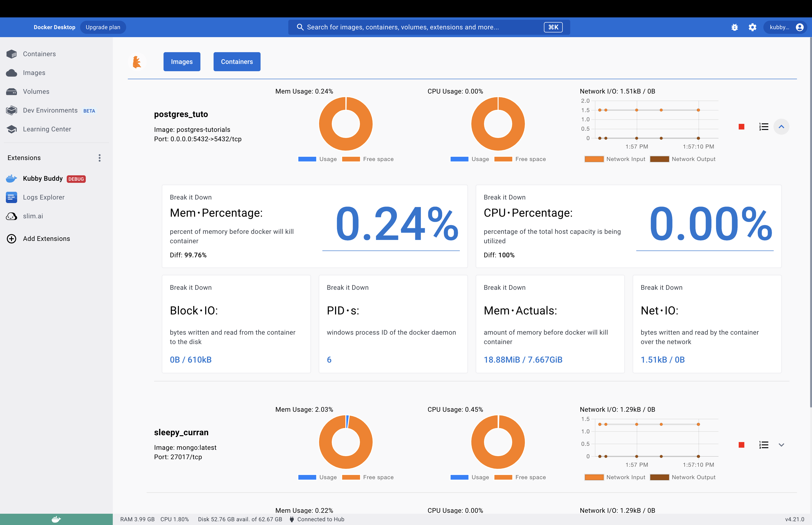Toggle Network Output legend for postgres_tuto
The image size is (812, 525).
coord(683,159)
